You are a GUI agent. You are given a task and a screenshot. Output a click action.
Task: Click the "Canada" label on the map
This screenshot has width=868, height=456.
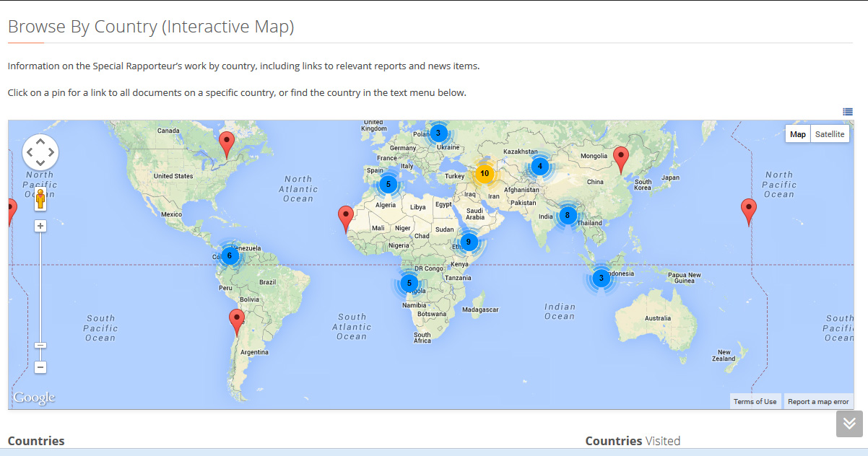click(x=168, y=131)
